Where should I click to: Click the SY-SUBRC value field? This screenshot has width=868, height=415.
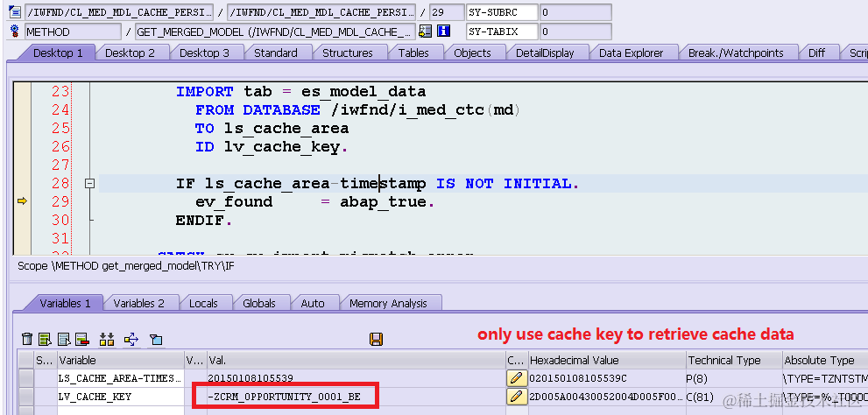(575, 11)
